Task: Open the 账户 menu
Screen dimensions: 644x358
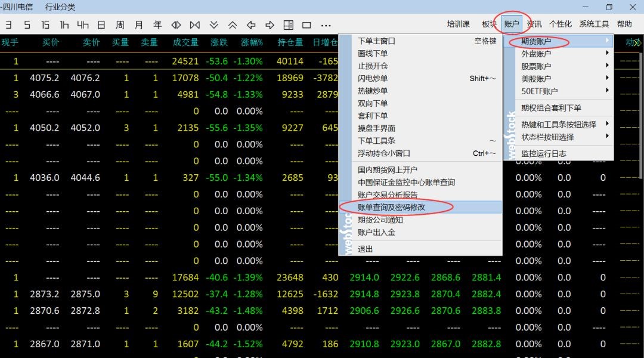Action: click(x=512, y=24)
